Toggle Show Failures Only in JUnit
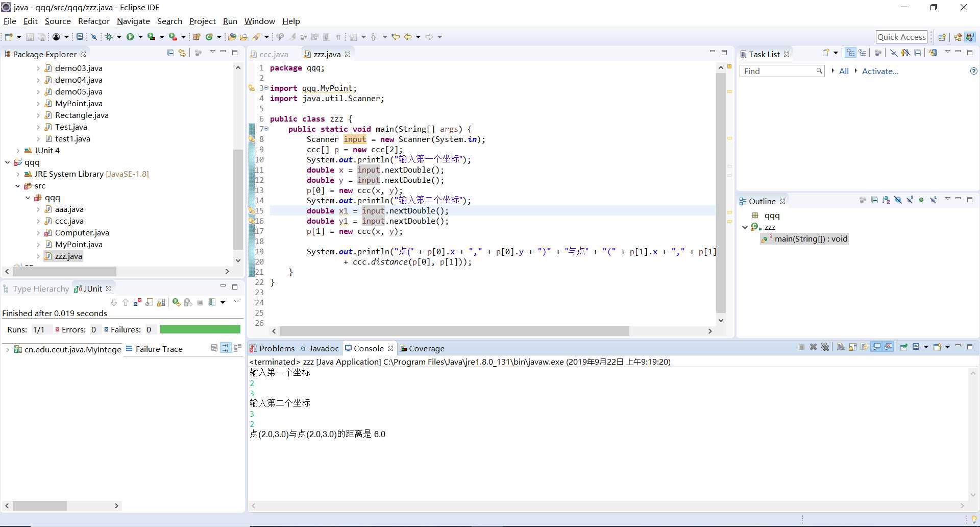980x527 pixels. (137, 302)
